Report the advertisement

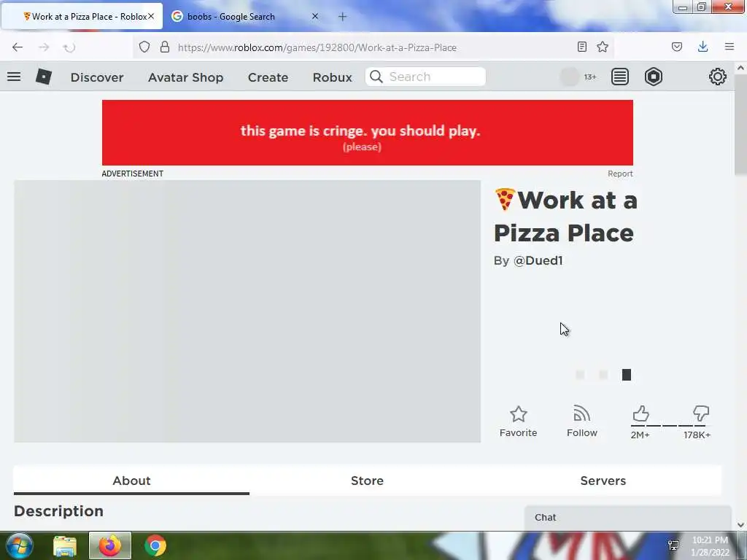[620, 174]
